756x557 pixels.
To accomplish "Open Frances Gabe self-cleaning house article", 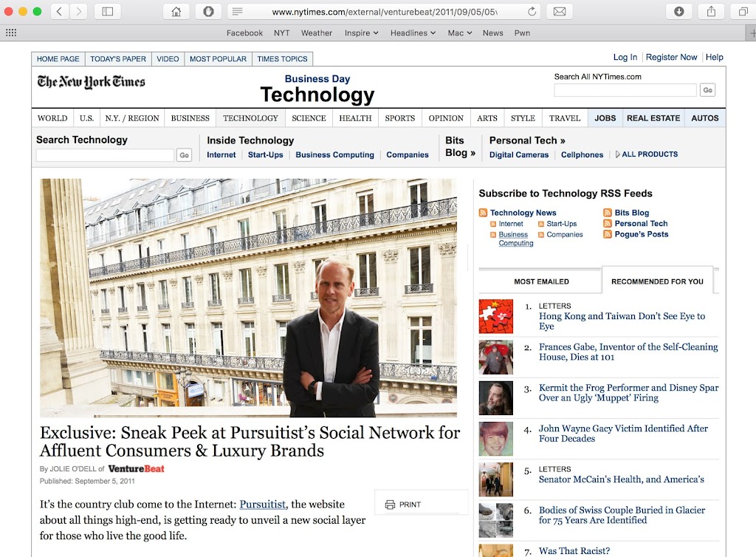I will point(628,352).
